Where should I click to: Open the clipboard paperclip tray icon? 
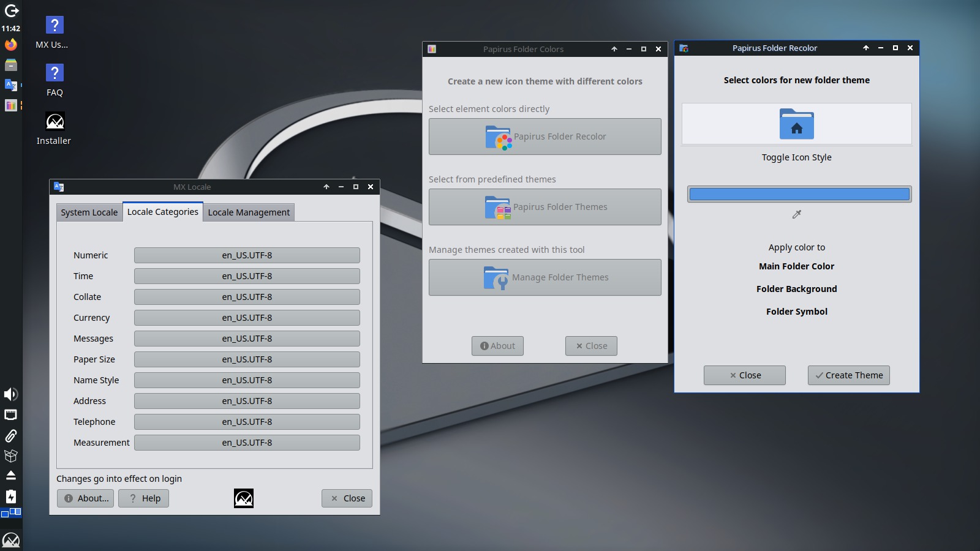[11, 435]
